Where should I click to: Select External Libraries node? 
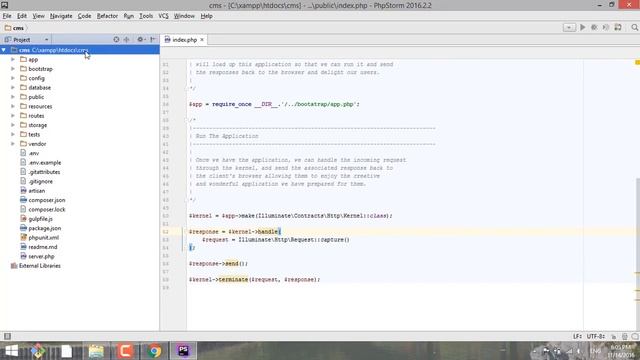39,266
